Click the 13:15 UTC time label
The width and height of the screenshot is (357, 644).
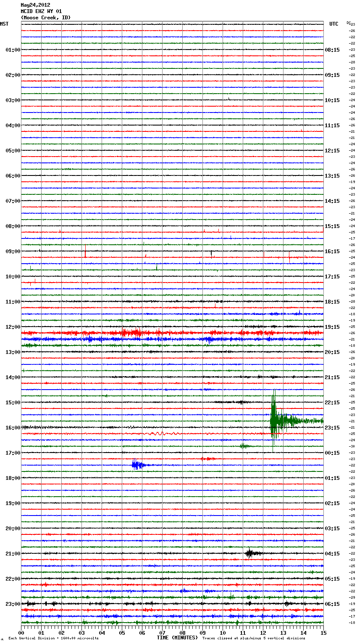(332, 176)
